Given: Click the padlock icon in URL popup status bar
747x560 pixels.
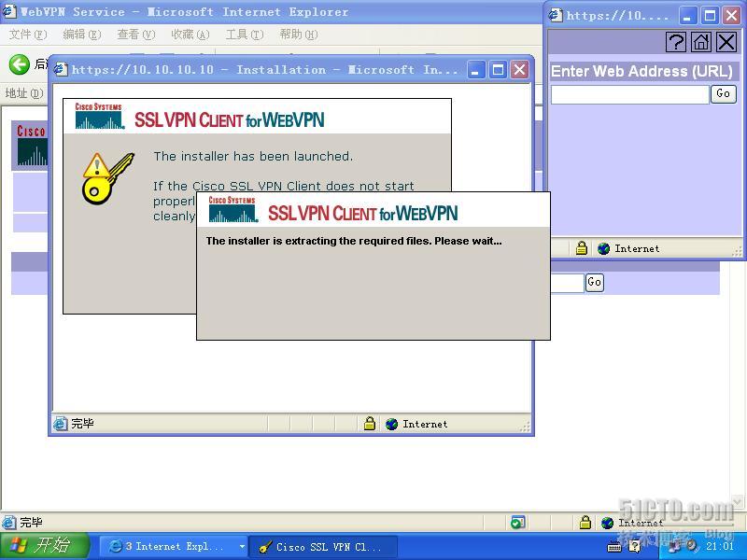Looking at the screenshot, I should 581,248.
